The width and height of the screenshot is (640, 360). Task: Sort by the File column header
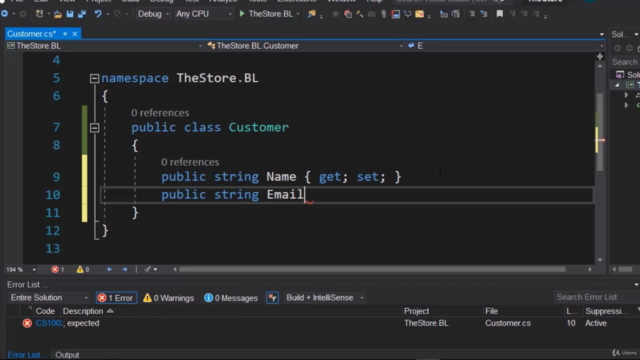[x=491, y=311]
